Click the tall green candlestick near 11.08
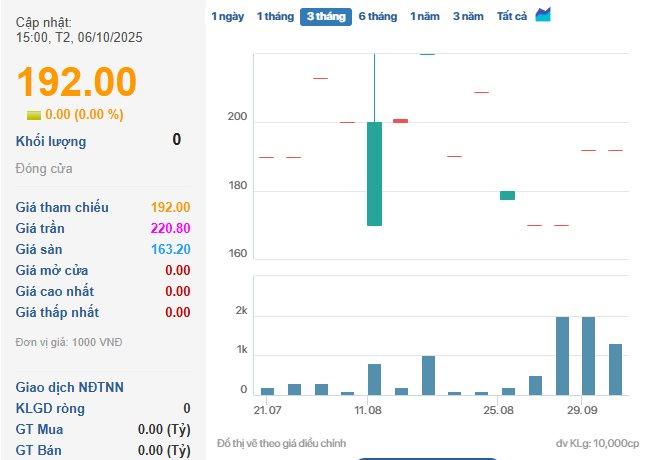 pos(374,173)
